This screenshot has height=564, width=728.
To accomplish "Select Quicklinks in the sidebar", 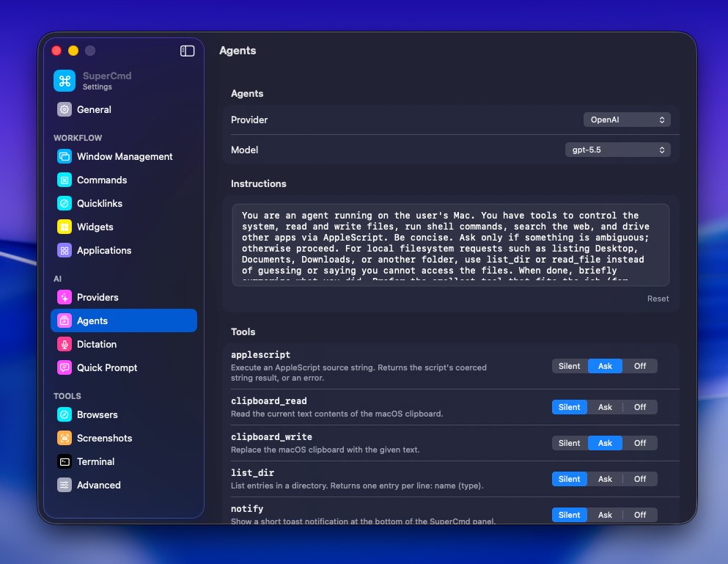I will pyautogui.click(x=123, y=203).
